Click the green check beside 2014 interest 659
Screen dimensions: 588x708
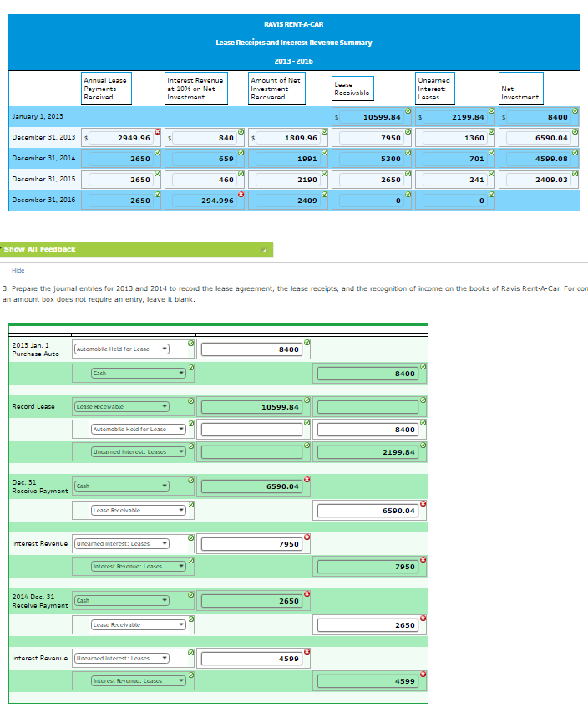[241, 153]
